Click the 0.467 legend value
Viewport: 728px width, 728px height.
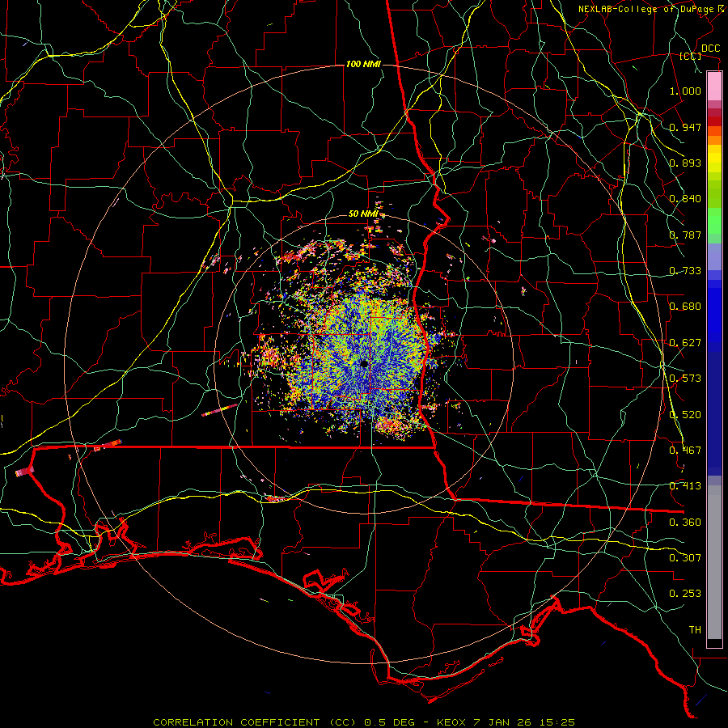[x=685, y=451]
